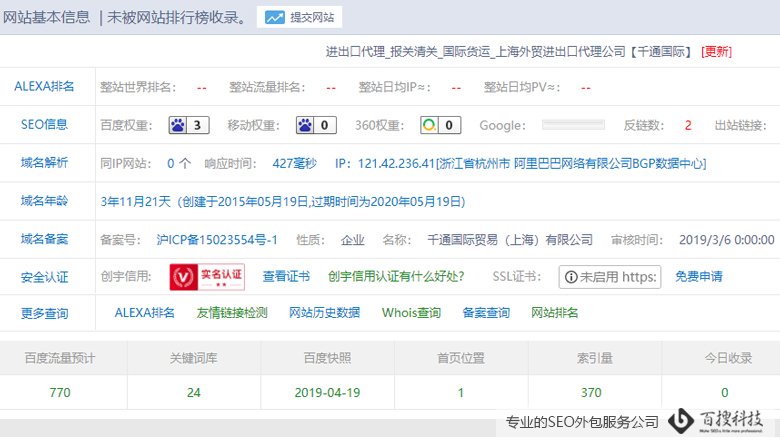Screen dimensions: 780x443
Task: Open 网站历史数据 link
Action: pyautogui.click(x=324, y=313)
